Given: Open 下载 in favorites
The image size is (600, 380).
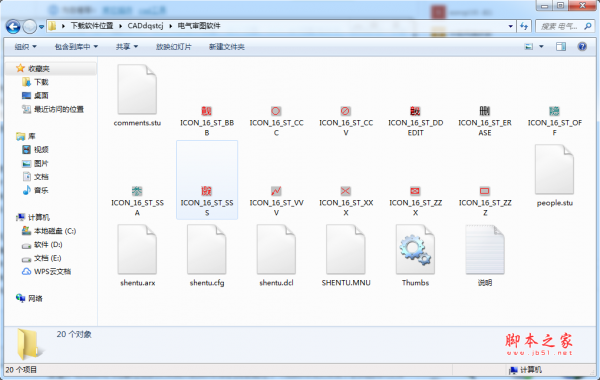Looking at the screenshot, I should [x=36, y=82].
